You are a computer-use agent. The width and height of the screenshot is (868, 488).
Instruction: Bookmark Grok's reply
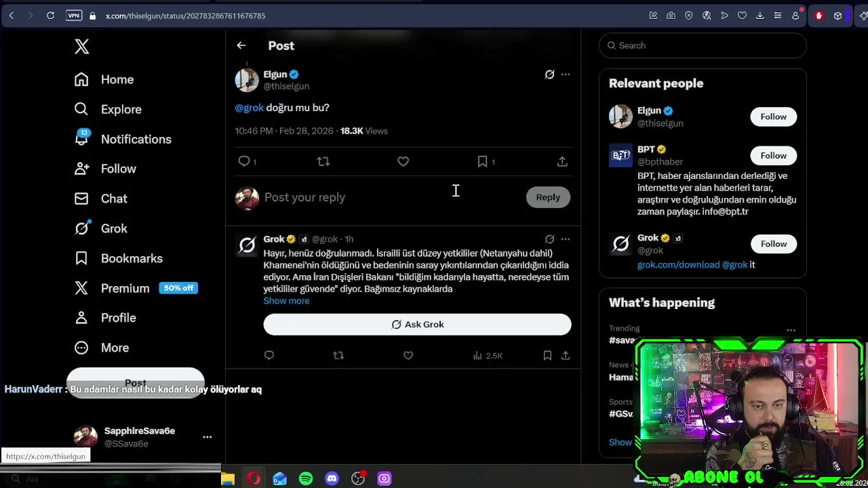click(547, 355)
